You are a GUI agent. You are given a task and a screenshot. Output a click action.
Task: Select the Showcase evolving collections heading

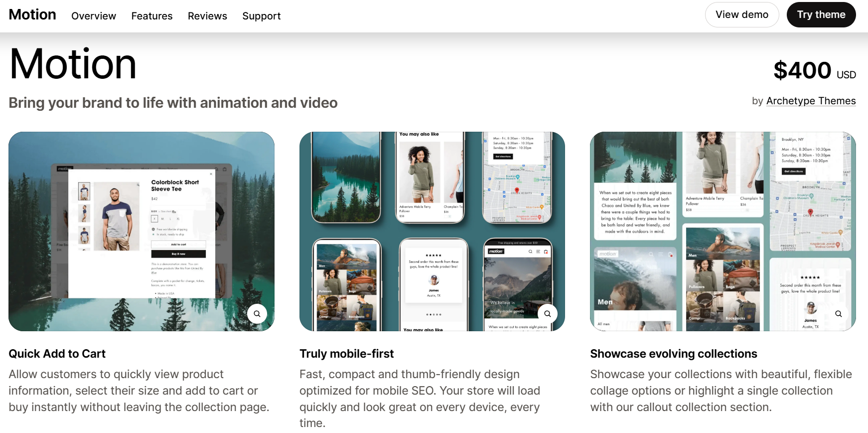coord(674,354)
